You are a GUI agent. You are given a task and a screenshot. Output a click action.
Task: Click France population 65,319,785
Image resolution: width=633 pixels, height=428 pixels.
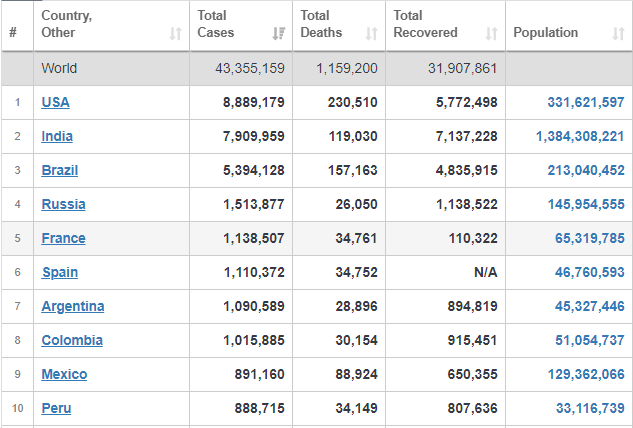click(x=589, y=238)
